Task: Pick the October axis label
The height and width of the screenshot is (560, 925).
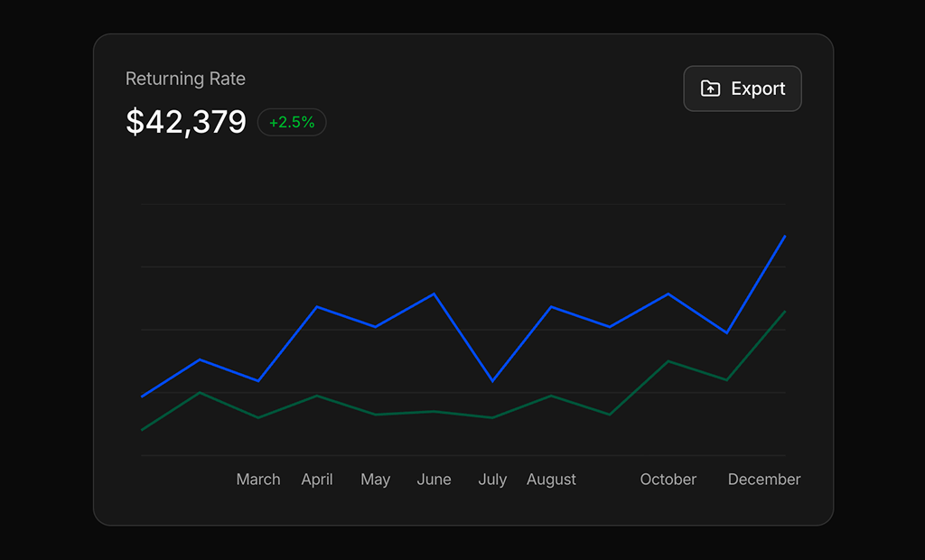Action: (668, 480)
